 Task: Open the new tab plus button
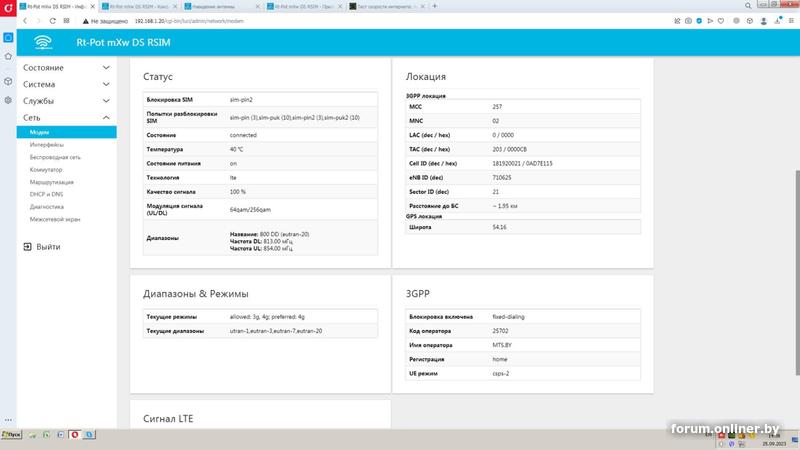tap(435, 6)
